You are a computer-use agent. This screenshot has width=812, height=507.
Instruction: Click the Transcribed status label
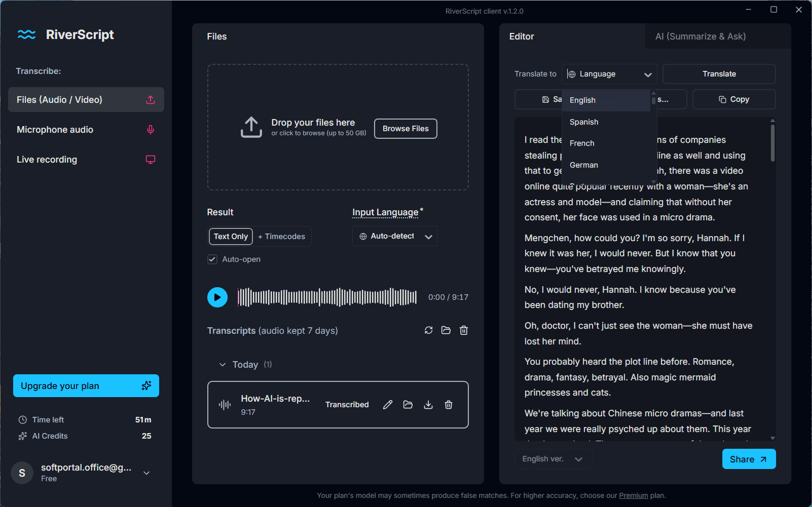(x=347, y=405)
